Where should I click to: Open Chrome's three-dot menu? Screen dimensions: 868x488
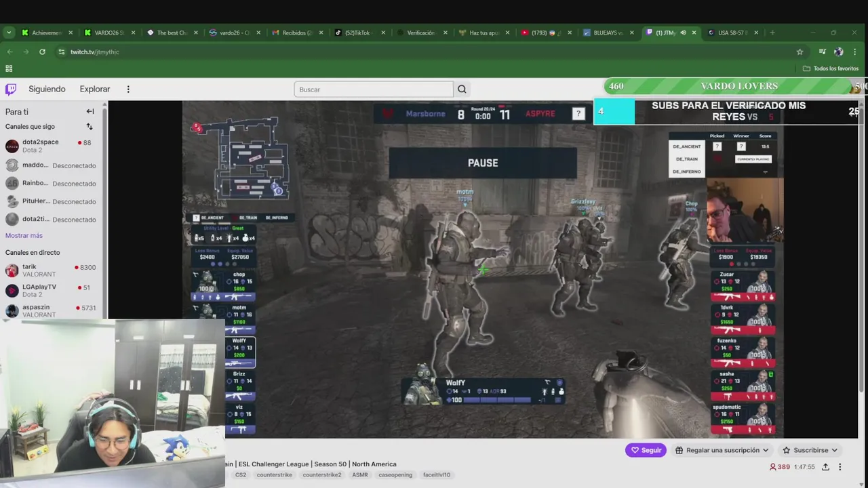[854, 52]
